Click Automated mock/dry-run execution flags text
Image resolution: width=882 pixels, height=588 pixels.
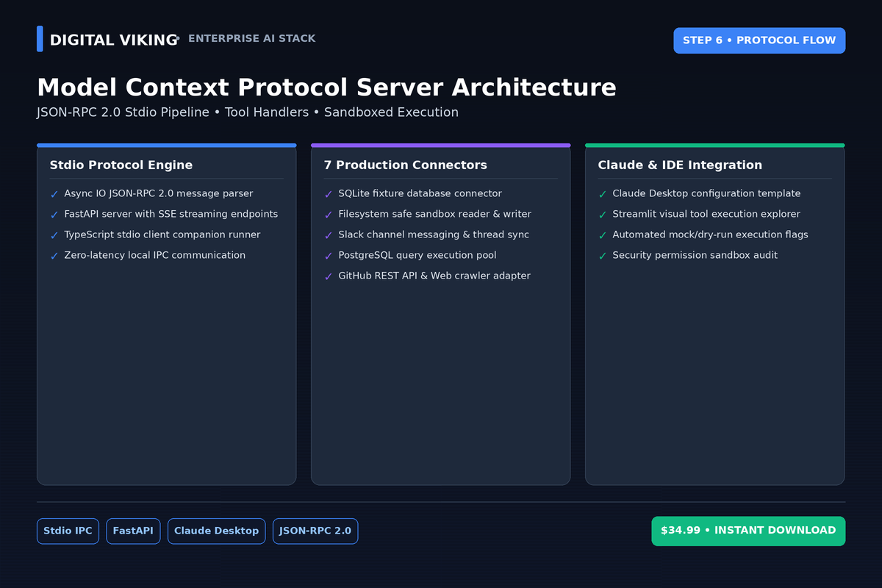click(x=711, y=234)
